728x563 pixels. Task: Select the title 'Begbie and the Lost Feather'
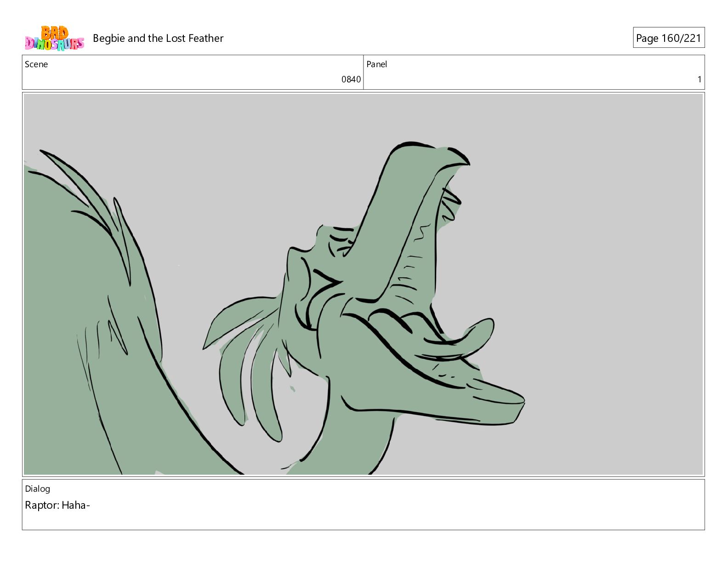[158, 38]
